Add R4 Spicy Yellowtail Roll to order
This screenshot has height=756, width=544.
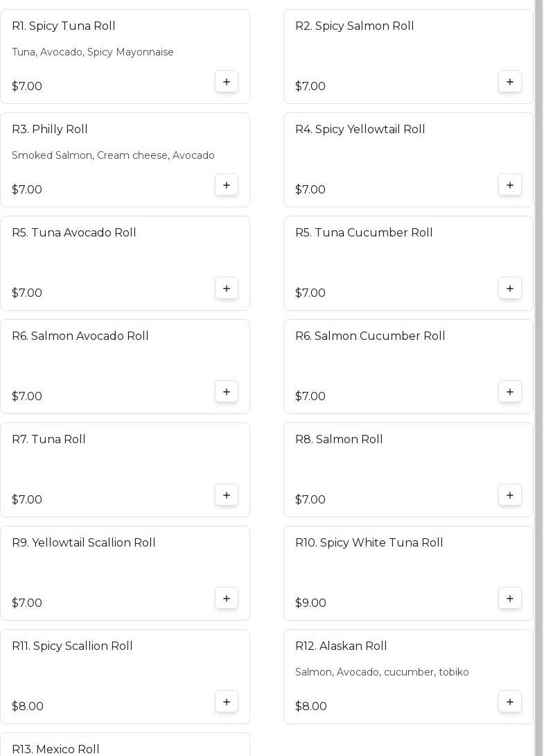point(510,185)
